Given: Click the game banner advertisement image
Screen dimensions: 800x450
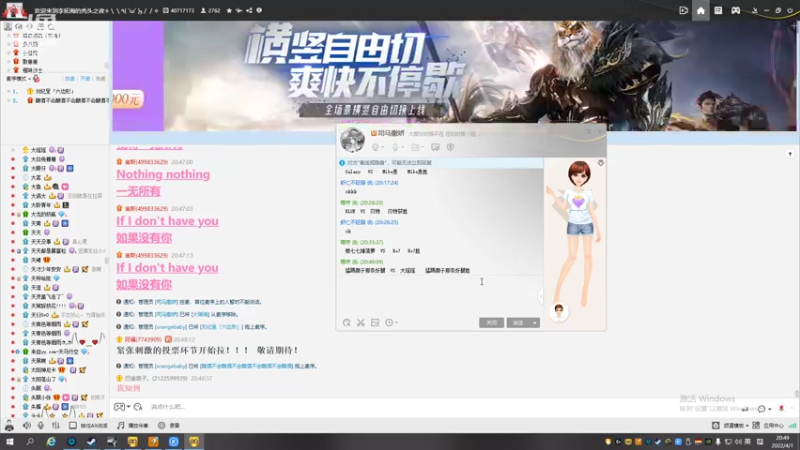Looking at the screenshot, I should (x=455, y=76).
